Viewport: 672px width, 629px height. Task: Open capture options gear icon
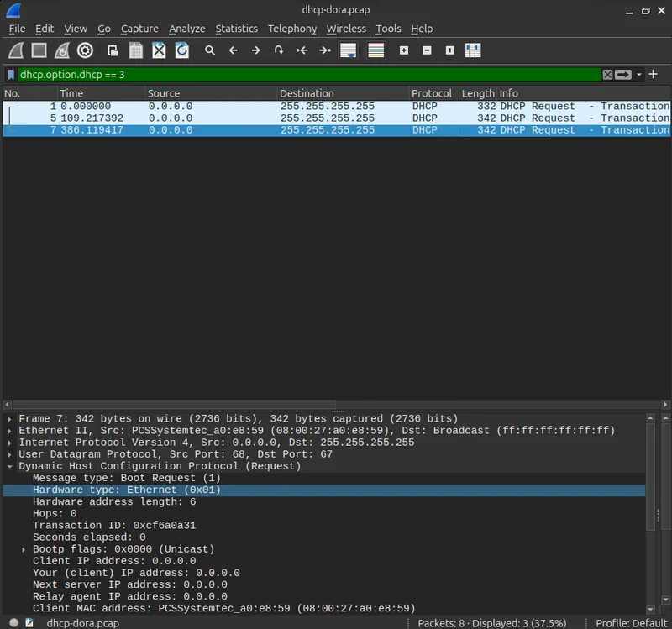tap(85, 50)
